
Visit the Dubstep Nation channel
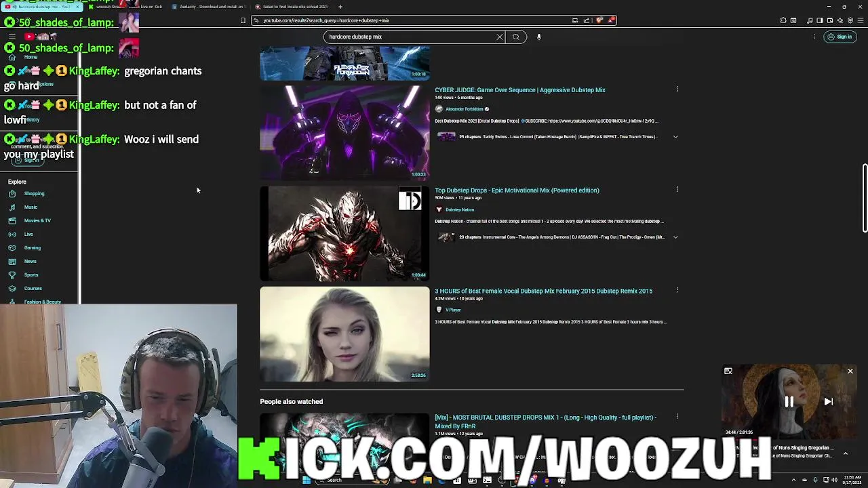tap(460, 209)
